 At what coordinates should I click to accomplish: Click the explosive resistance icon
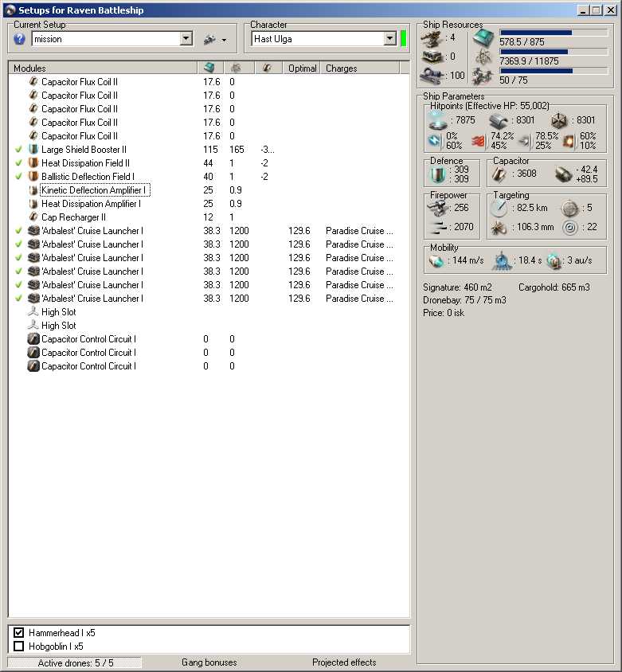[569, 141]
